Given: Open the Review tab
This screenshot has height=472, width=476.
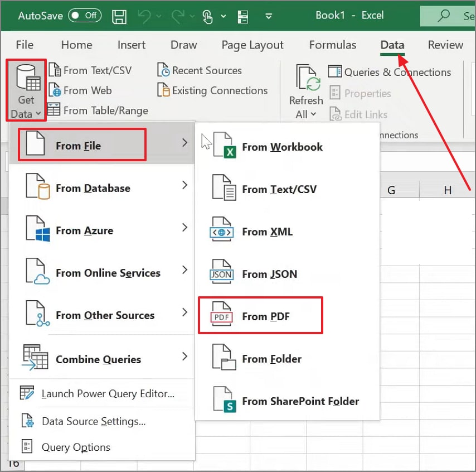Looking at the screenshot, I should (445, 45).
